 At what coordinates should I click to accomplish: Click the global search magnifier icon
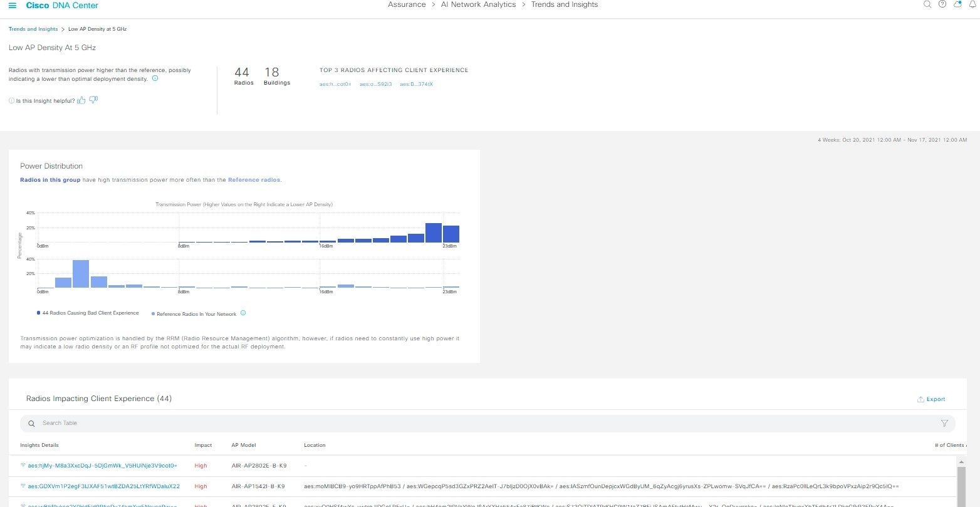(927, 4)
